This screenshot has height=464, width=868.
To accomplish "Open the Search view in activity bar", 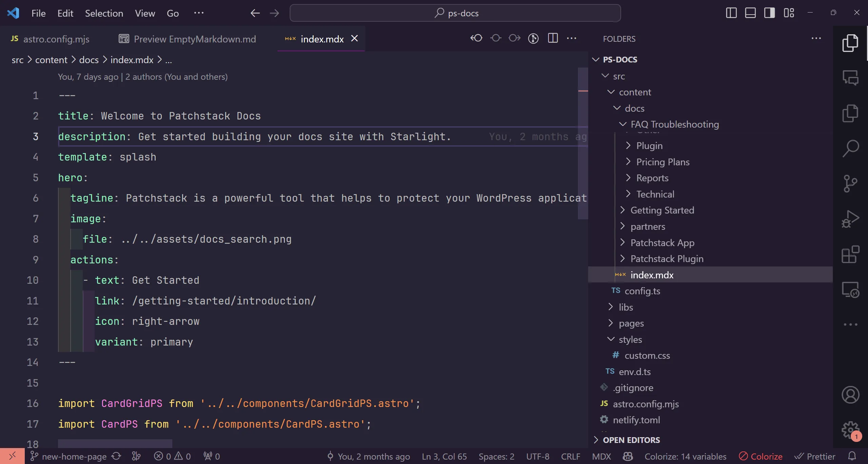I will click(x=850, y=148).
